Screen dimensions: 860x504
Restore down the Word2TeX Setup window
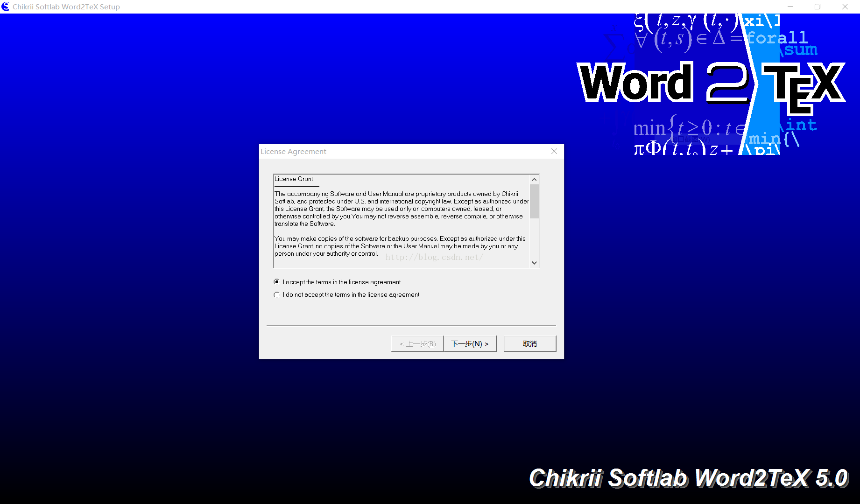click(818, 7)
